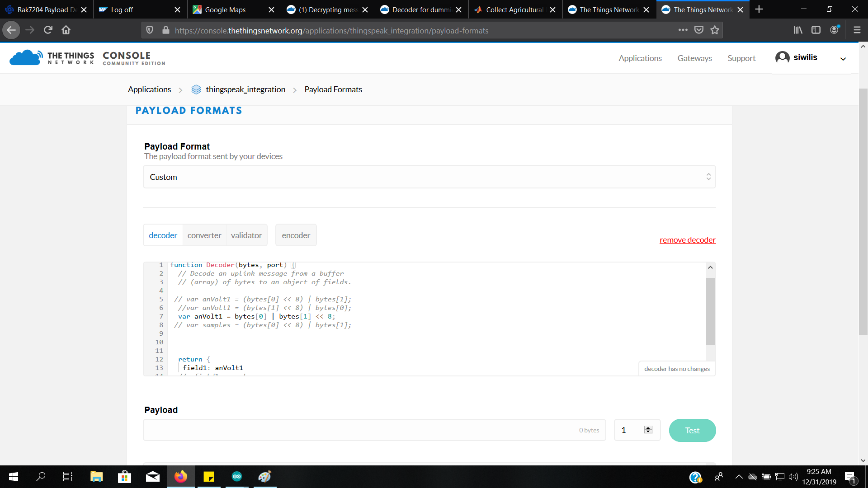Click the port number stepper arrows

tap(648, 430)
